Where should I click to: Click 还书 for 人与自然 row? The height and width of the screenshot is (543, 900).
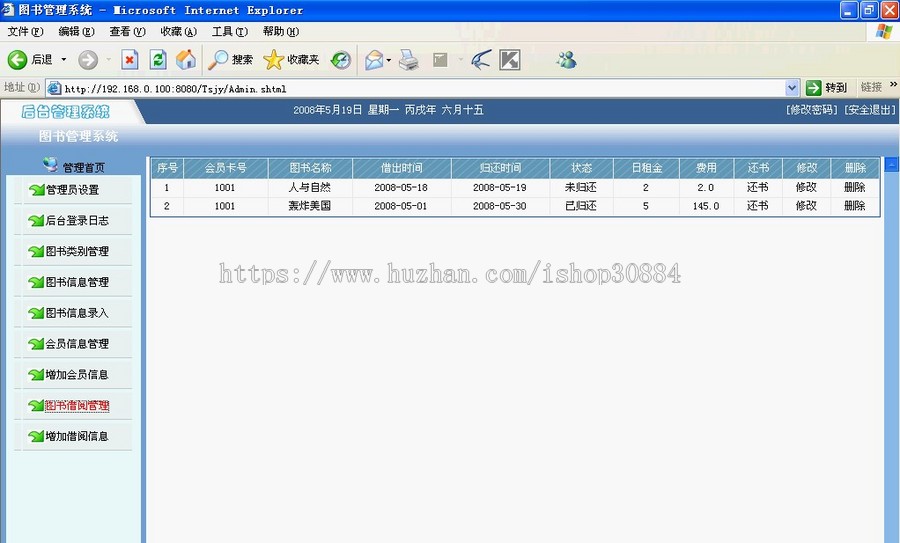coord(758,187)
